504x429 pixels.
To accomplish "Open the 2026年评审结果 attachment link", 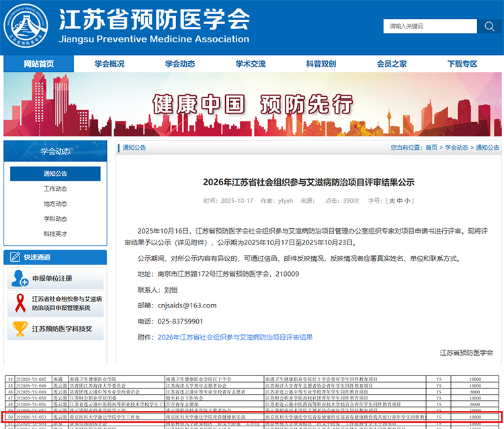I will point(235,337).
